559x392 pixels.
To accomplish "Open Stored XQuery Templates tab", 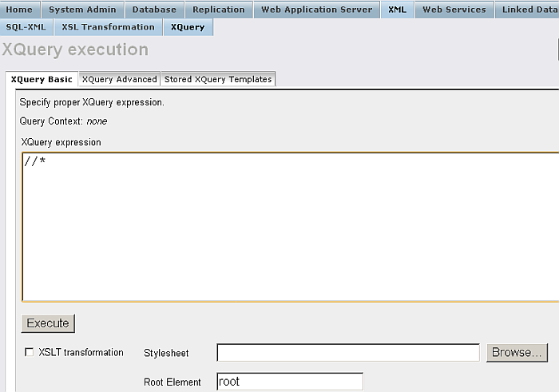I will pos(218,79).
